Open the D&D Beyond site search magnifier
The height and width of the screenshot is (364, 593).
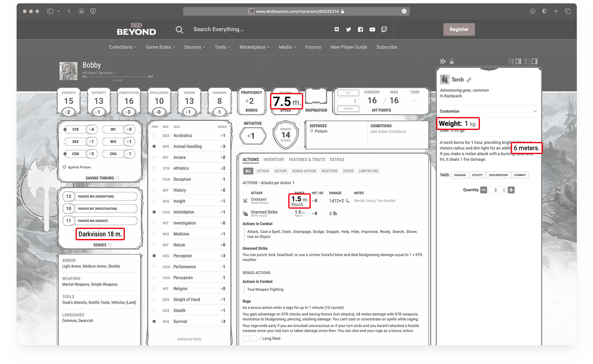179,30
